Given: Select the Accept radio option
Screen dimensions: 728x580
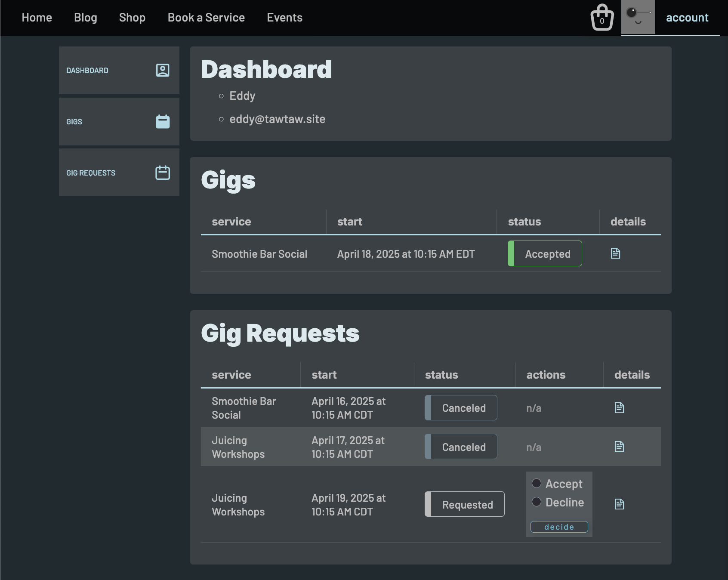Looking at the screenshot, I should pos(537,483).
